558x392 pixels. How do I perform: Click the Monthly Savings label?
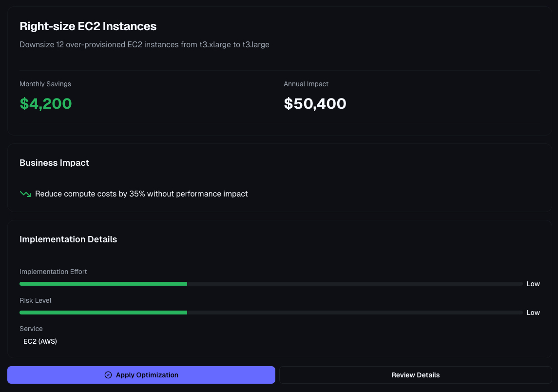pos(45,84)
